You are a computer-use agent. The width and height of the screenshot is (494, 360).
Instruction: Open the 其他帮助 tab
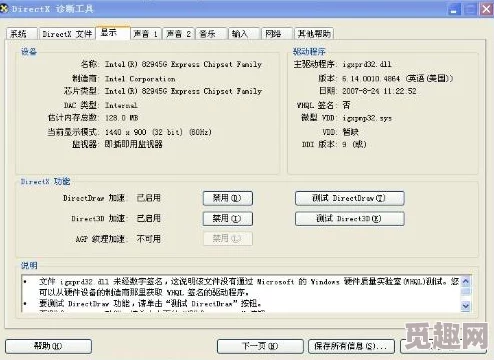pos(314,34)
